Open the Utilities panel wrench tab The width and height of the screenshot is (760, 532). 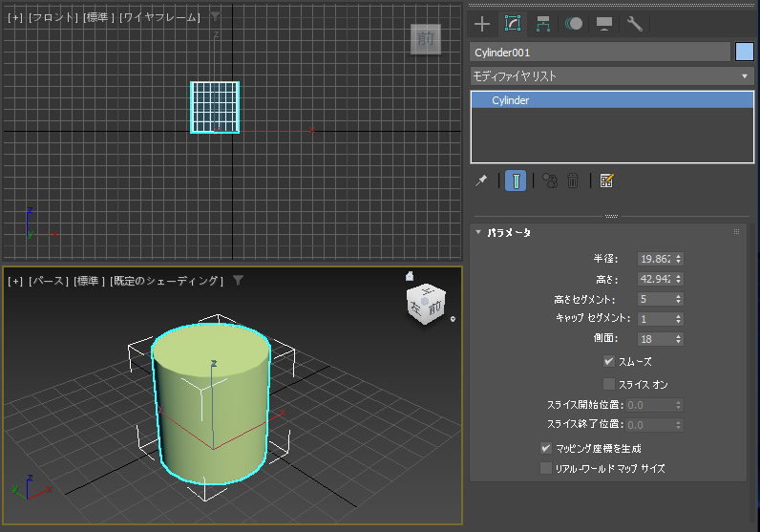tap(635, 24)
